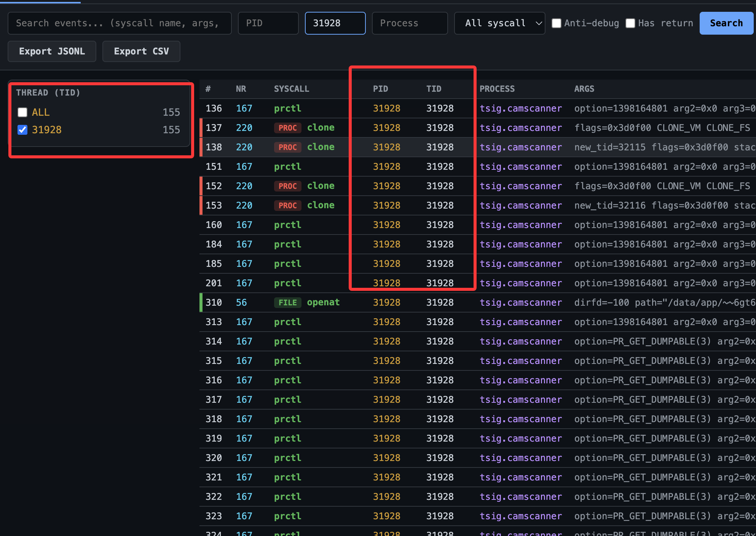Focus the Search events text field
Screen dimensions: 756x536
[120, 23]
